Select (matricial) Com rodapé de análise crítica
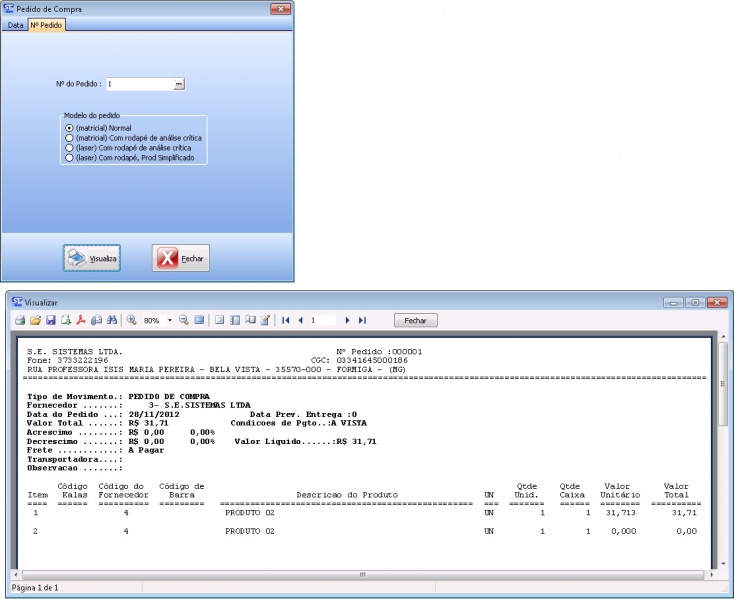Viewport: 734px width, 599px height. [x=69, y=138]
